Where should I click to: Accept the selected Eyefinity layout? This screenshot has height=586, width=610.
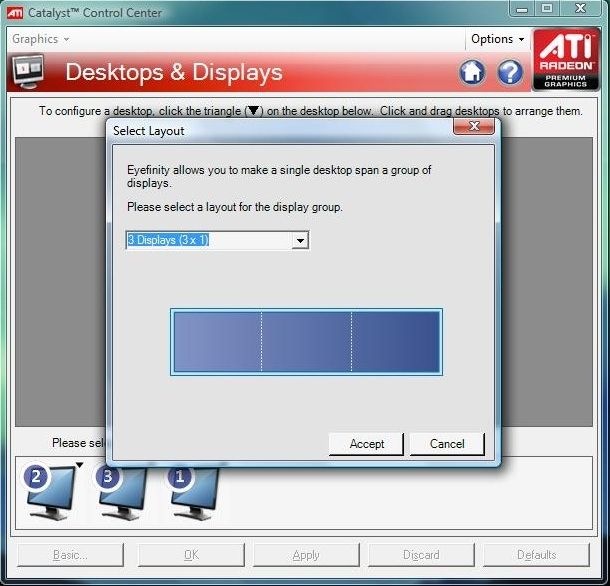tap(366, 444)
